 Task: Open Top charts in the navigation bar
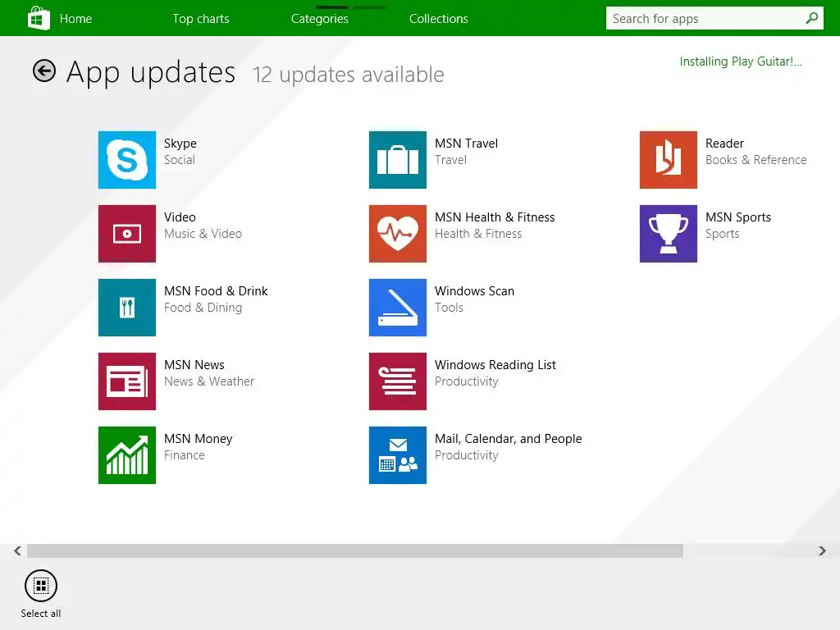click(x=201, y=19)
